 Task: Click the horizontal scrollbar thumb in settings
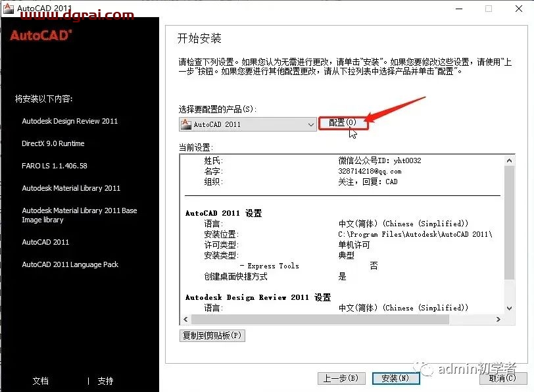[320, 320]
